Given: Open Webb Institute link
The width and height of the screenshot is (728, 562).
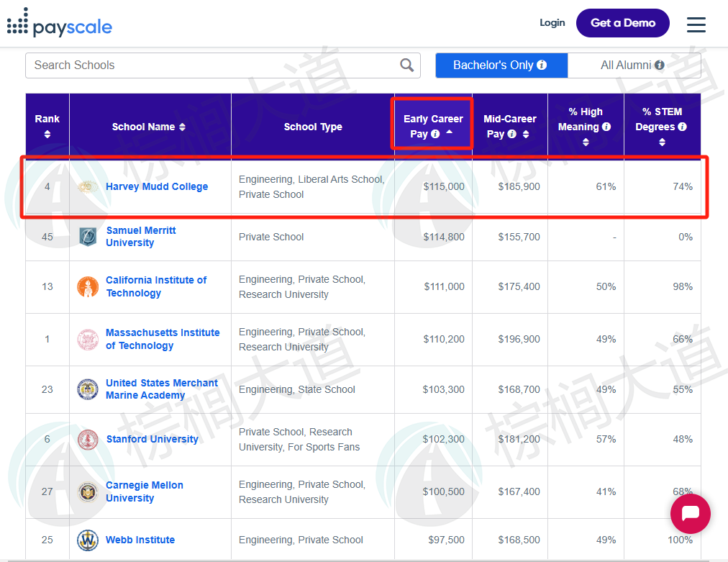Looking at the screenshot, I should tap(140, 540).
